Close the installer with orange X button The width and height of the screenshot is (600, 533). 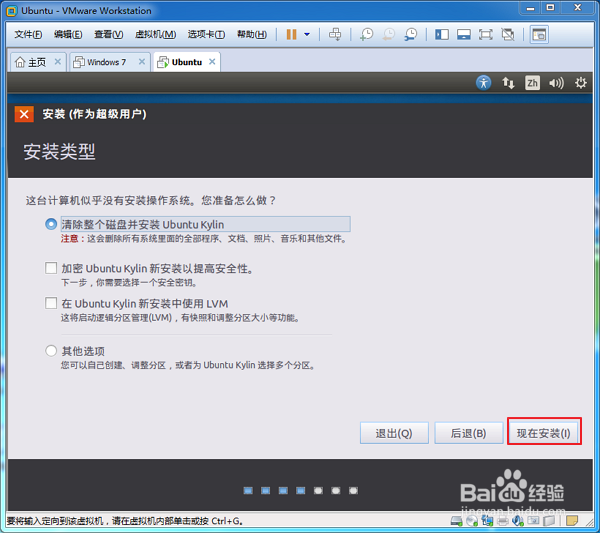[x=24, y=114]
